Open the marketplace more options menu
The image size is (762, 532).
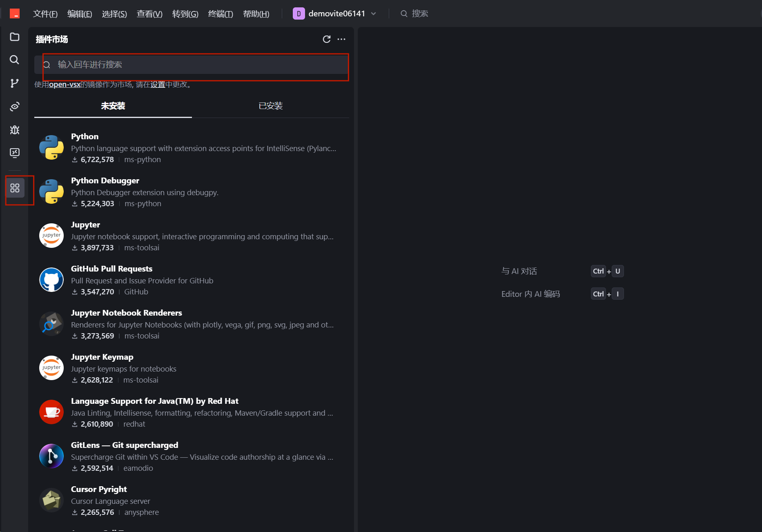[x=341, y=39]
